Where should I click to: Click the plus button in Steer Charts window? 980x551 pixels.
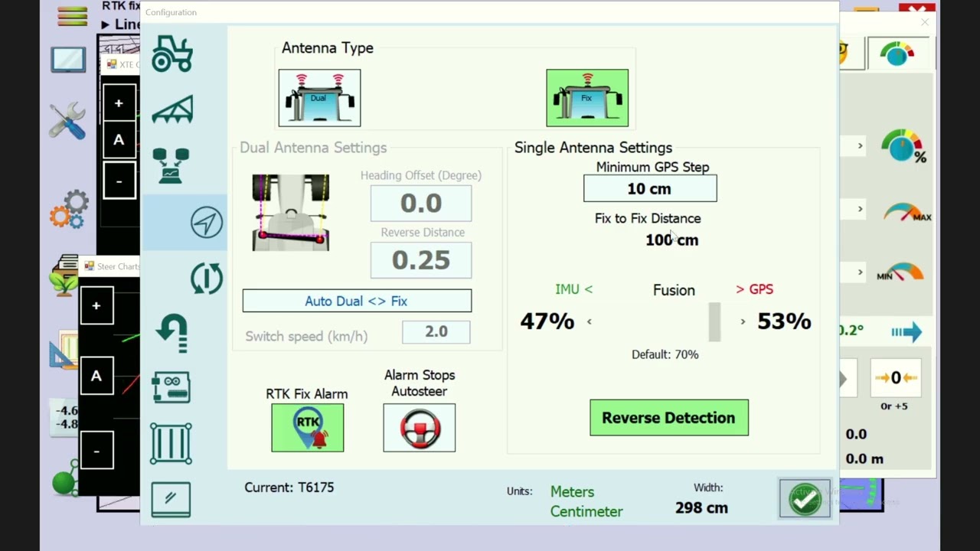pyautogui.click(x=96, y=306)
